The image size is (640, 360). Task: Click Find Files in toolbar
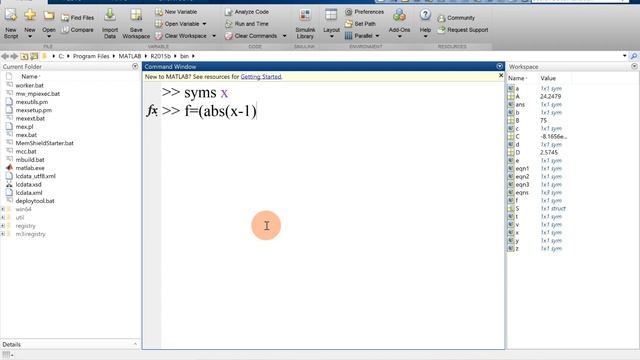pos(77,18)
